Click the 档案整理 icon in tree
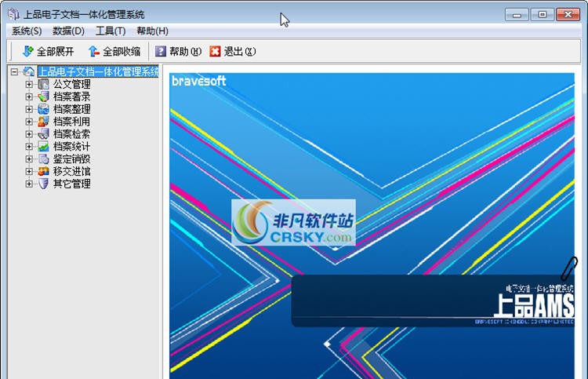The width and height of the screenshot is (588, 379). click(43, 109)
